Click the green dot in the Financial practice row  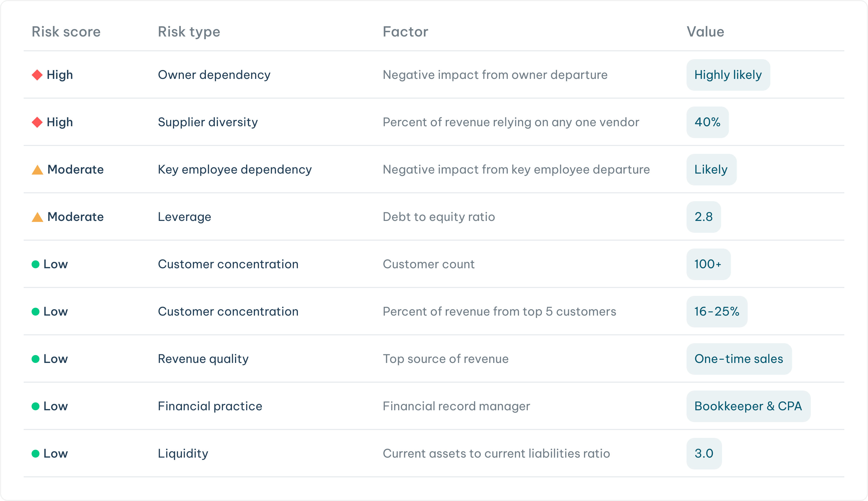pos(36,406)
